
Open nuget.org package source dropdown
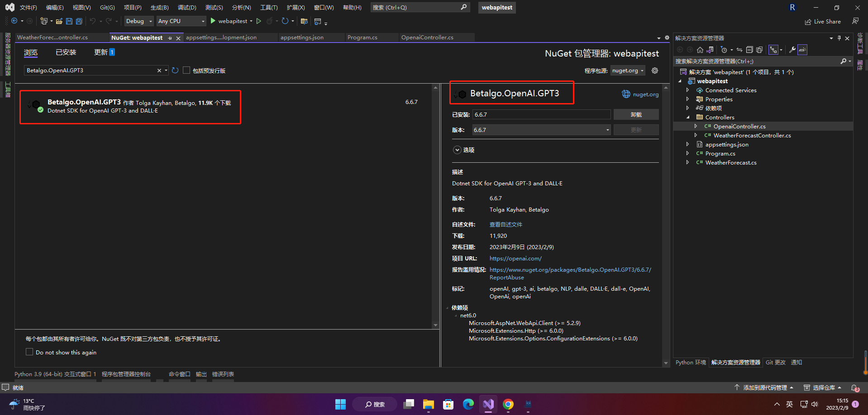click(628, 71)
